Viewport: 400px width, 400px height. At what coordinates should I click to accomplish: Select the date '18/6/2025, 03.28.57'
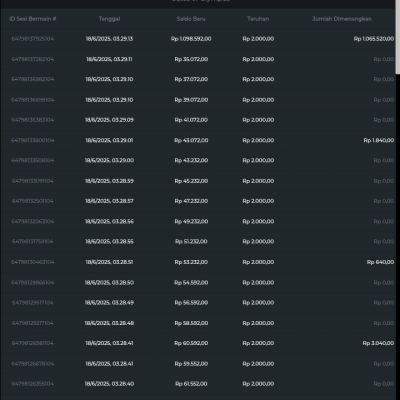[109, 201]
